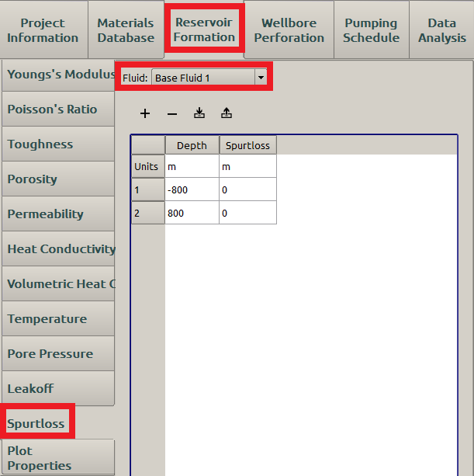
Task: Click the depth cell '-800'
Action: pyautogui.click(x=192, y=189)
